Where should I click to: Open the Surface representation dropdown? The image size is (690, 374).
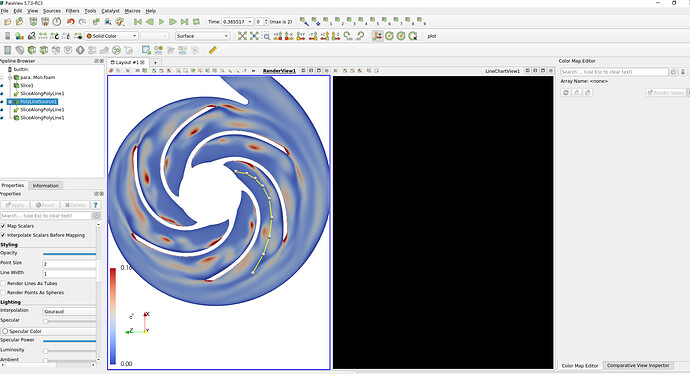[202, 36]
